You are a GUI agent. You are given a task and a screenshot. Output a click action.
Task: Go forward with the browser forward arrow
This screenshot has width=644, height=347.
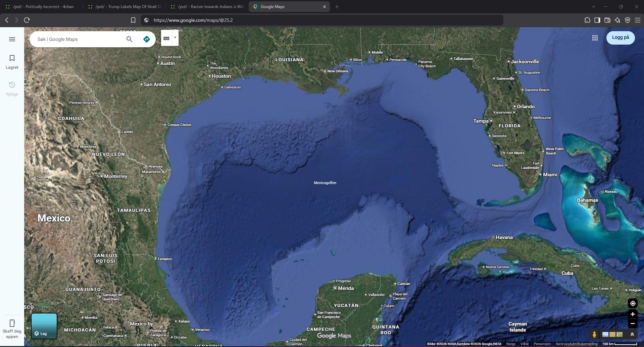point(16,20)
